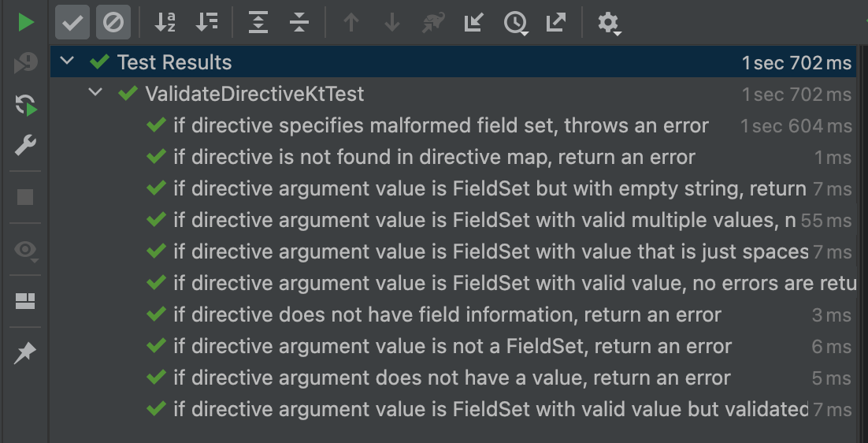Toggle Show Passed tests checkmark button
868x443 pixels.
pos(72,23)
